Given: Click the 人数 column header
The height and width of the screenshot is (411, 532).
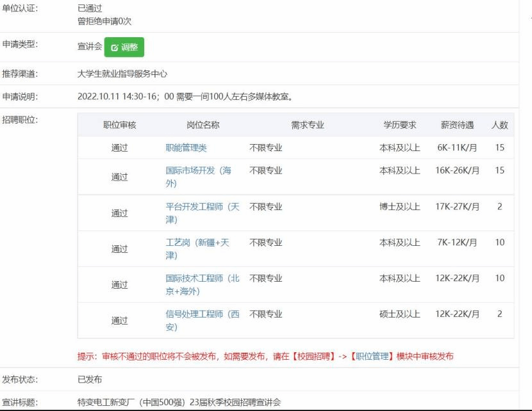Looking at the screenshot, I should [x=500, y=125].
